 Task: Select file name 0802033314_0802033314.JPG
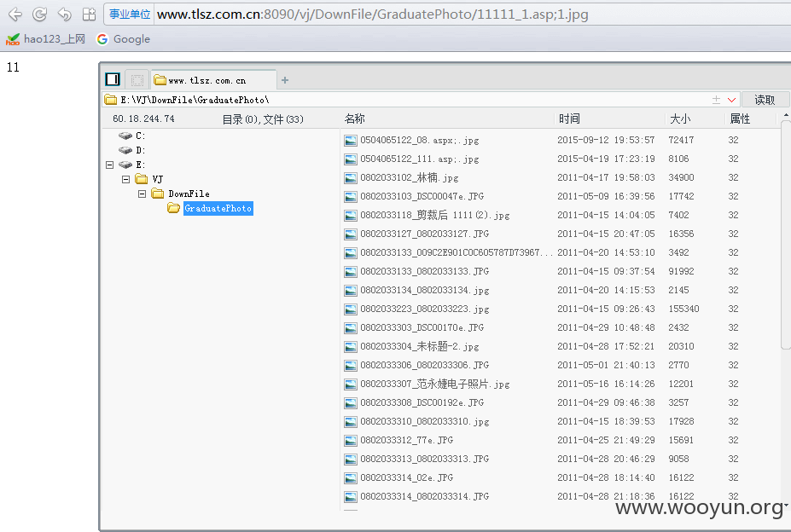point(424,496)
